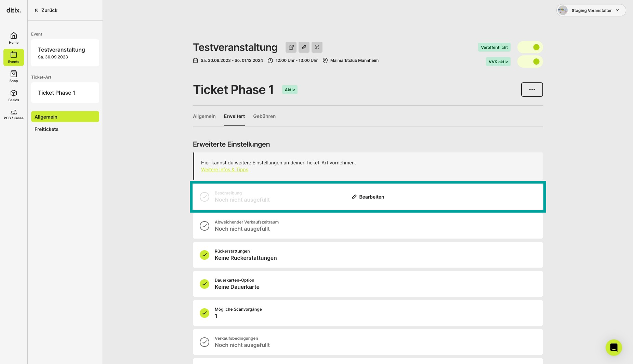
Task: Open the Dauerkarten-Option setting row
Action: pos(368,284)
